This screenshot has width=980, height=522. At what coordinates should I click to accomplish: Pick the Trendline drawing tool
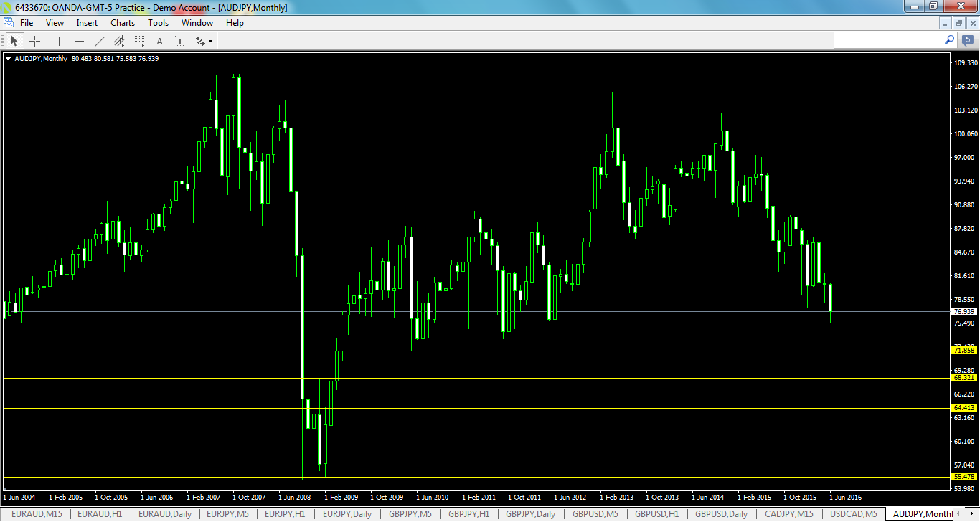99,41
